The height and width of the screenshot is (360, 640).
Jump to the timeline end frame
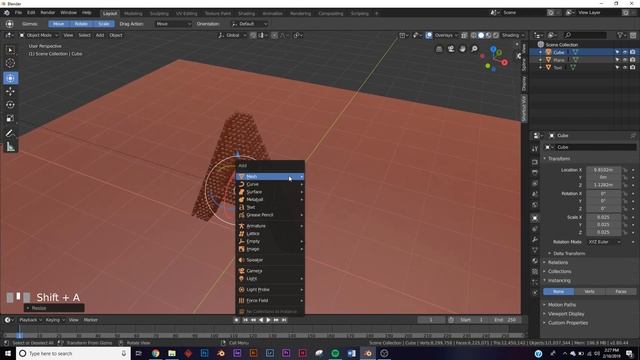pos(284,320)
